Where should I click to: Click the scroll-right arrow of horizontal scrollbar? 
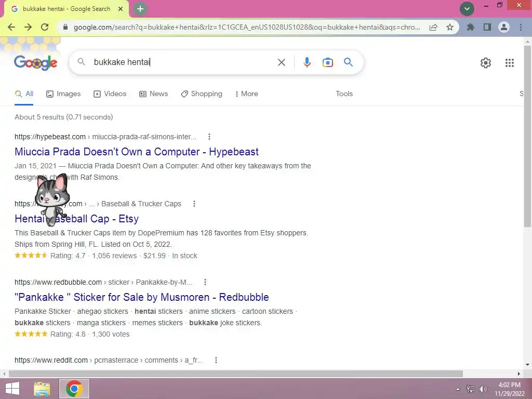519,374
